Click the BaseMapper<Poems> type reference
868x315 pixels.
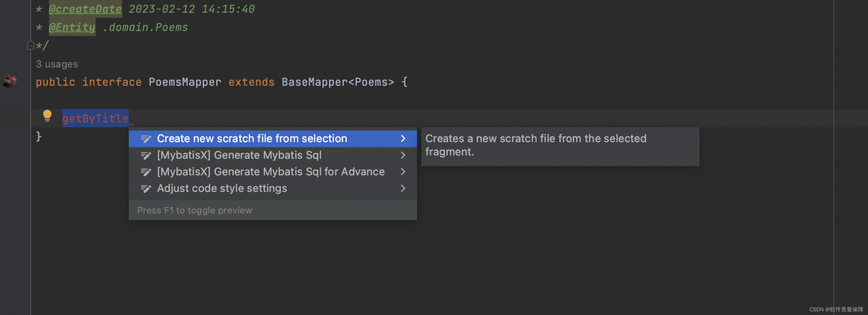(x=338, y=82)
